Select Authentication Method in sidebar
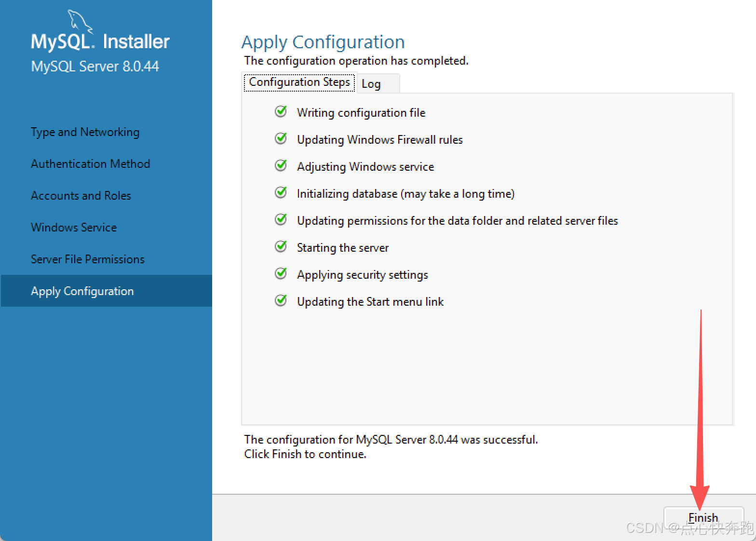This screenshot has width=756, height=541. (x=91, y=164)
